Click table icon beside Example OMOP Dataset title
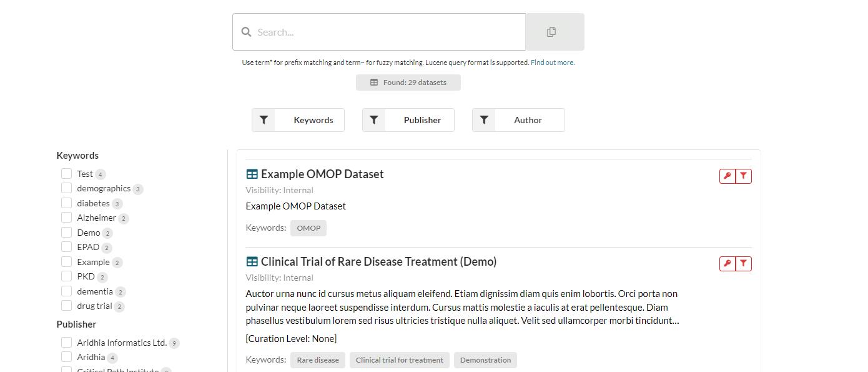The image size is (868, 372). (252, 174)
